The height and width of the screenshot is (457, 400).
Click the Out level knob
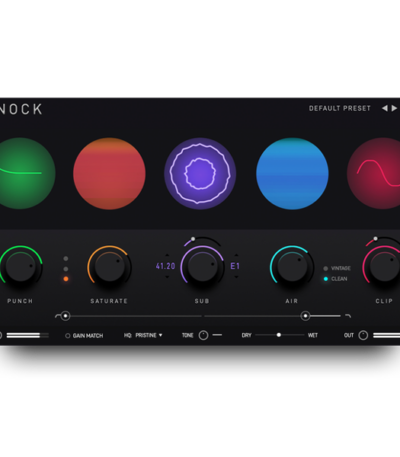pyautogui.click(x=363, y=335)
